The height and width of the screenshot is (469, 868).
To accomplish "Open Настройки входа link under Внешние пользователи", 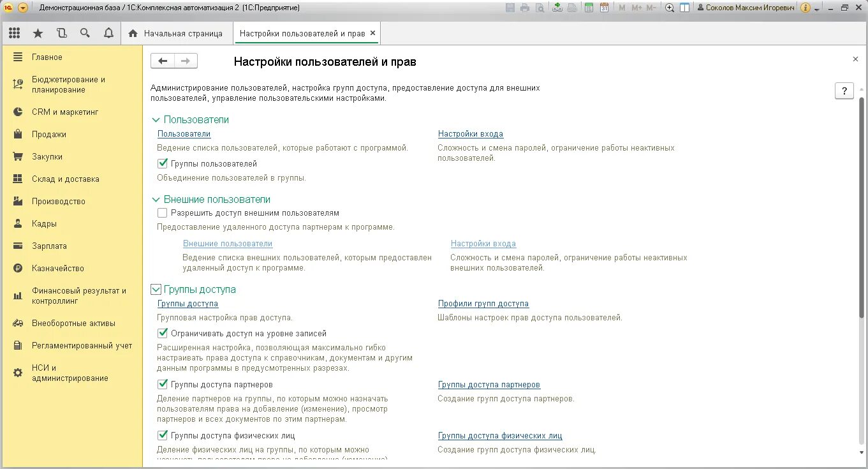I will click(483, 244).
